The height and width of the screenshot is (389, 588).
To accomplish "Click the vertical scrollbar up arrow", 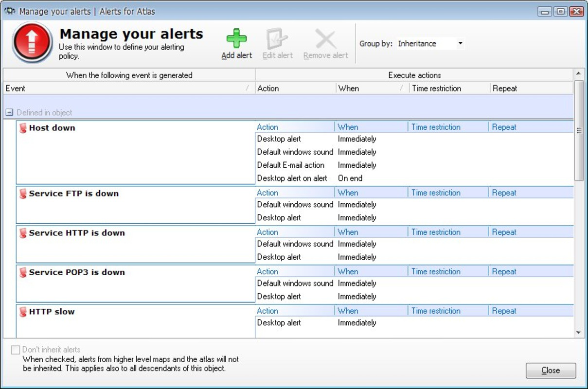I will pyautogui.click(x=579, y=74).
